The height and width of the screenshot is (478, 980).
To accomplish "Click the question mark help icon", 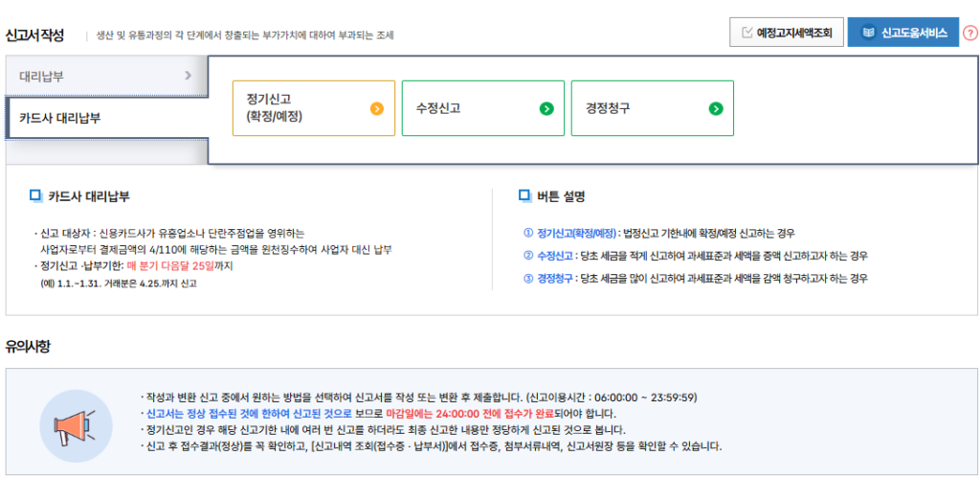I will 969,33.
